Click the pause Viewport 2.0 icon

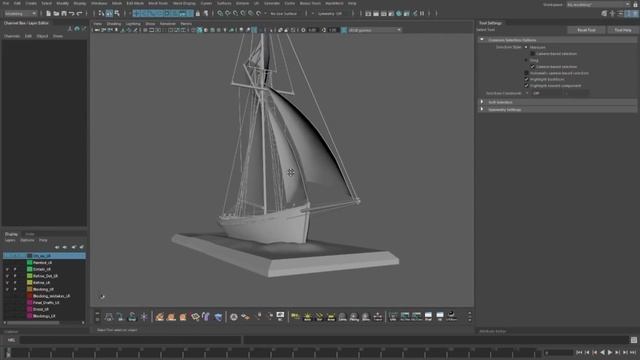point(422,13)
